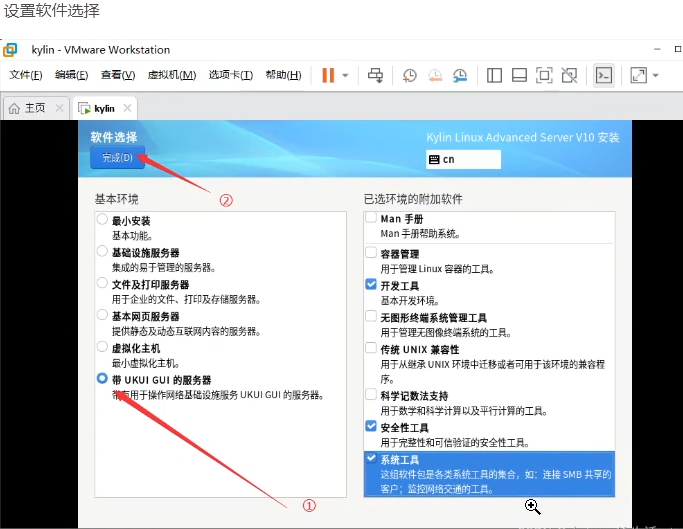This screenshot has width=683, height=529.
Task: Uncheck the 系统工具 checkbox
Action: 371,458
